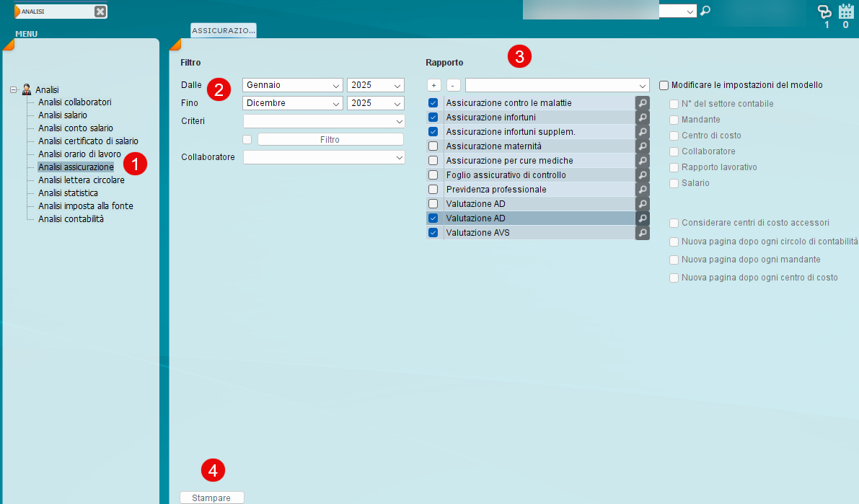Open preview icon for Assicurazione maternità

click(x=642, y=146)
